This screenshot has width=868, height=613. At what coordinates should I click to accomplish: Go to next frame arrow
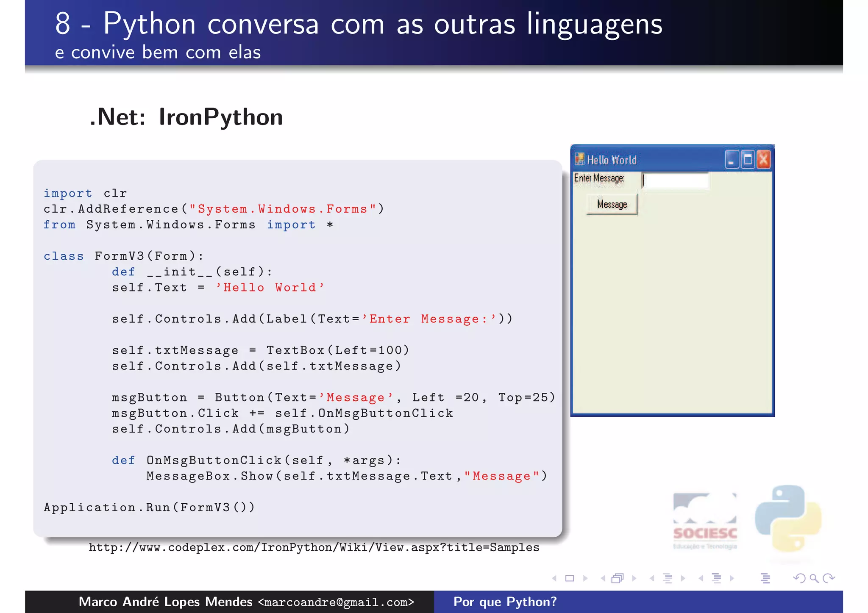click(634, 578)
